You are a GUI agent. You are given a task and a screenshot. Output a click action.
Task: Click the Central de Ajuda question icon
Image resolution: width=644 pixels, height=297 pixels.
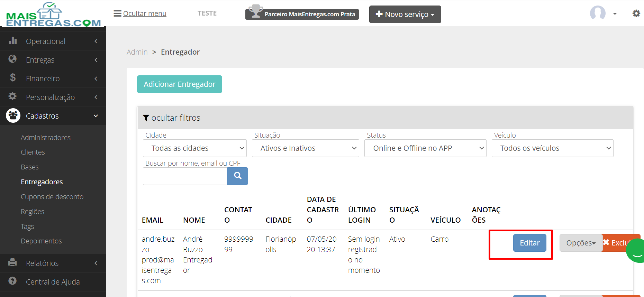(x=12, y=281)
